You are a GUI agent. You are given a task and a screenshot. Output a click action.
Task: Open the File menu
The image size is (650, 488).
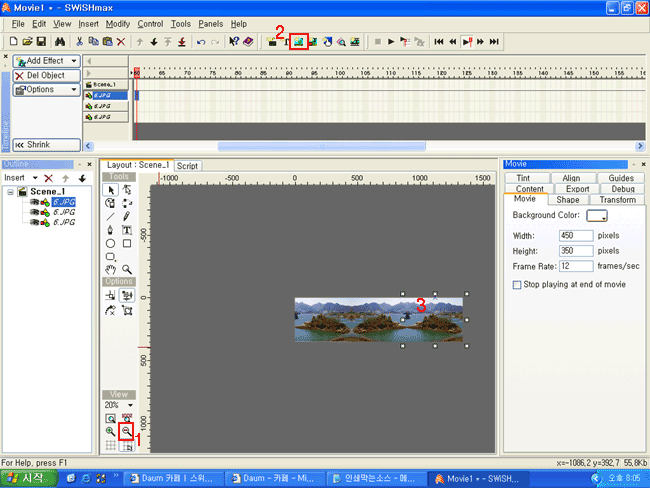[18, 24]
